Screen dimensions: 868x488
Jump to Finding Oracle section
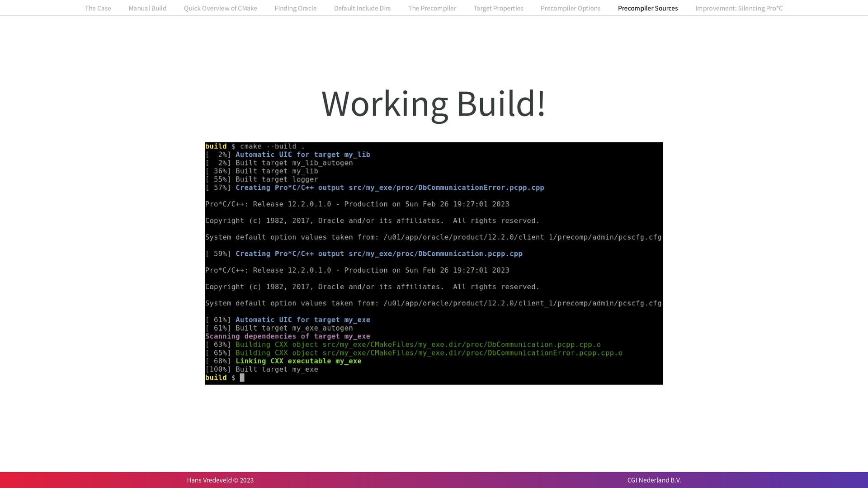pos(295,8)
